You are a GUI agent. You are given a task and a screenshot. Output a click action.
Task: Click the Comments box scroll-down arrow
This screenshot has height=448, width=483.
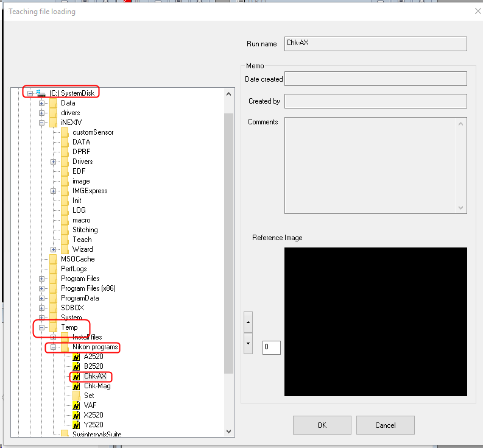[x=461, y=208]
